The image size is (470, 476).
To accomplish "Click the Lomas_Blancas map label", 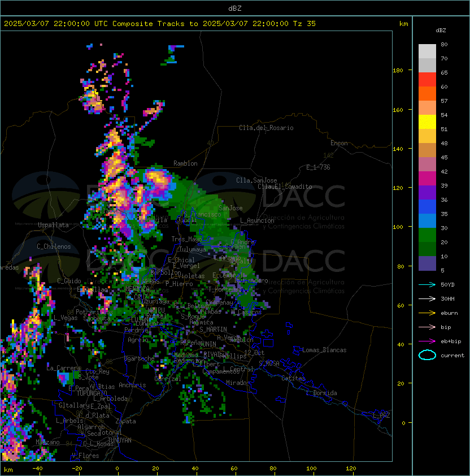I will point(324,350).
